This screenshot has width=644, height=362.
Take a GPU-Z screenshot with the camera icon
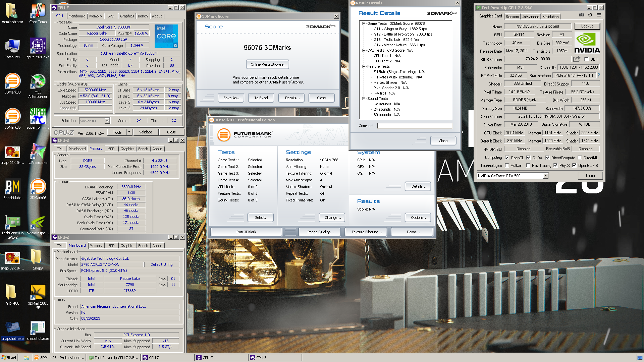point(582,15)
